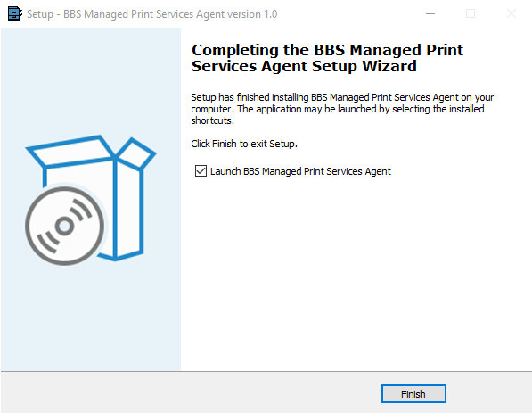Click the installer box and disc graphic
The height and width of the screenshot is (413, 532).
pos(91,200)
